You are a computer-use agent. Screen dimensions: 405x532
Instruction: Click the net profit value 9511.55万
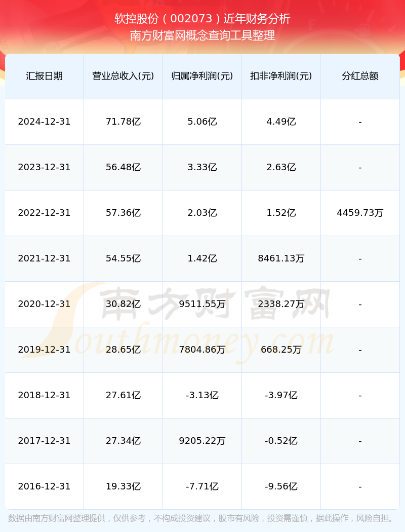tap(202, 304)
